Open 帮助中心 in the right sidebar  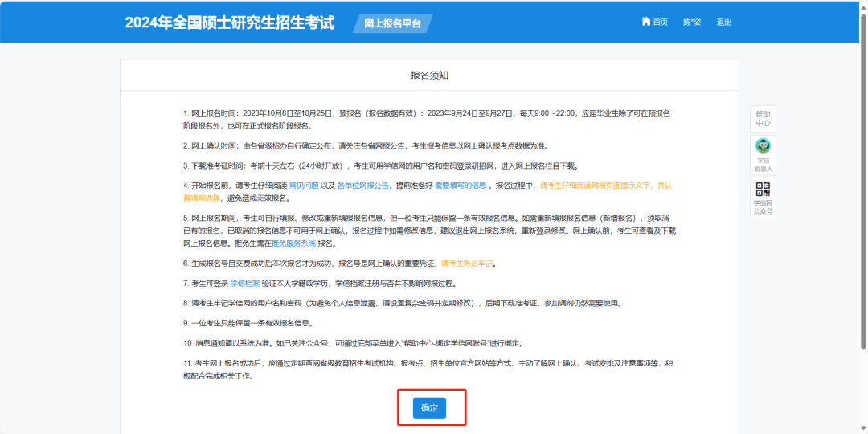(763, 118)
